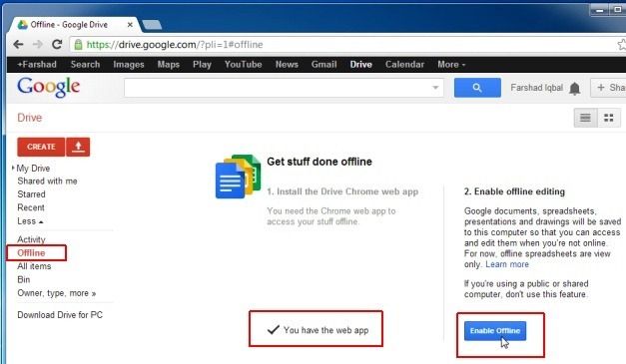Open Shared with me
This screenshot has height=364, width=626.
(x=47, y=182)
